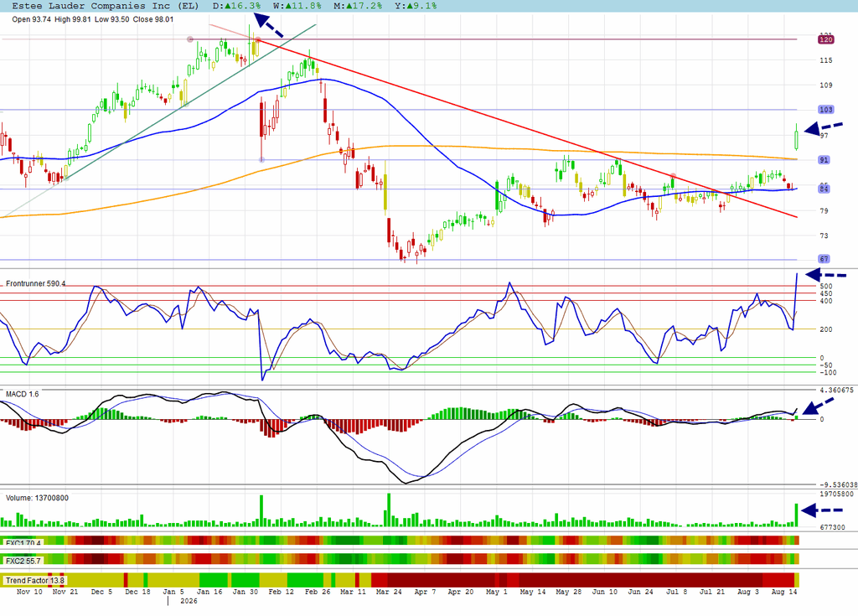Select the daily change D: 16.3% value
The height and width of the screenshot is (616, 858).
pyautogui.click(x=236, y=6)
